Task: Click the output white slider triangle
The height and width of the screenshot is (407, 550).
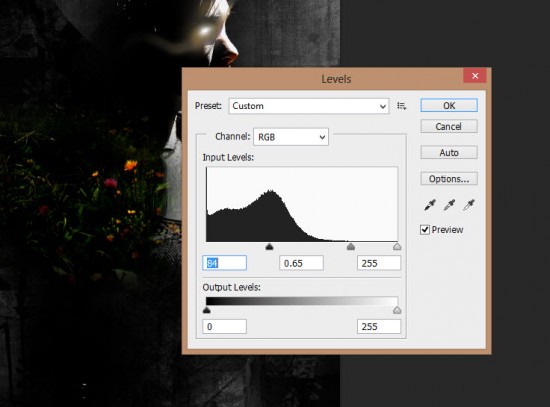Action: coord(397,310)
